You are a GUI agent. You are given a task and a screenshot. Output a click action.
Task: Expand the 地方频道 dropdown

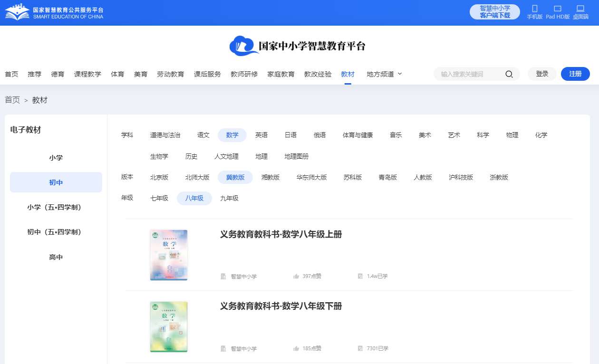click(385, 74)
